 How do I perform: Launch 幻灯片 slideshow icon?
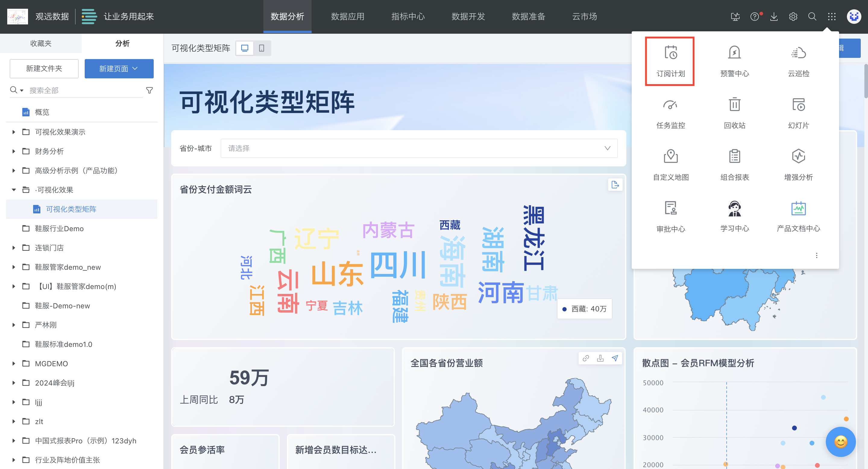coord(798,105)
